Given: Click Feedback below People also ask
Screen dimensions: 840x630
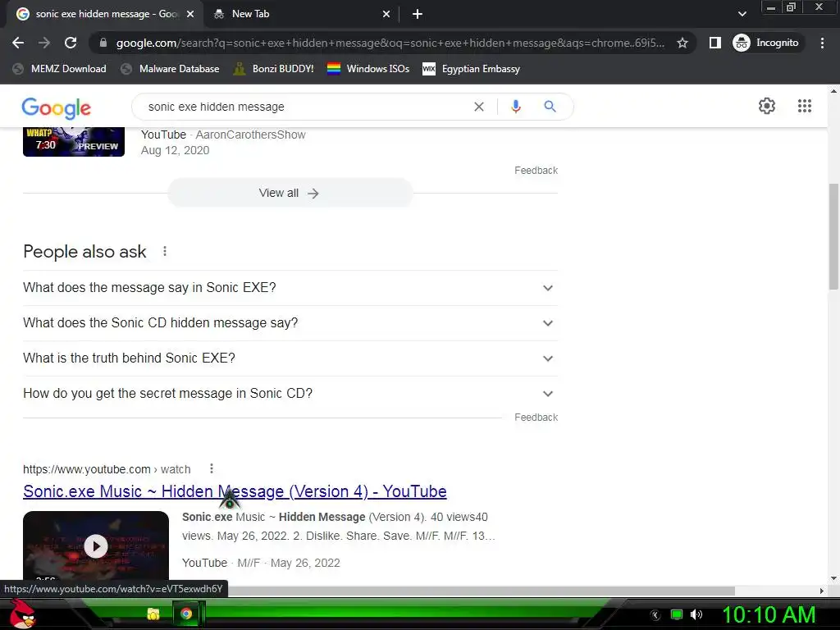Looking at the screenshot, I should (536, 418).
